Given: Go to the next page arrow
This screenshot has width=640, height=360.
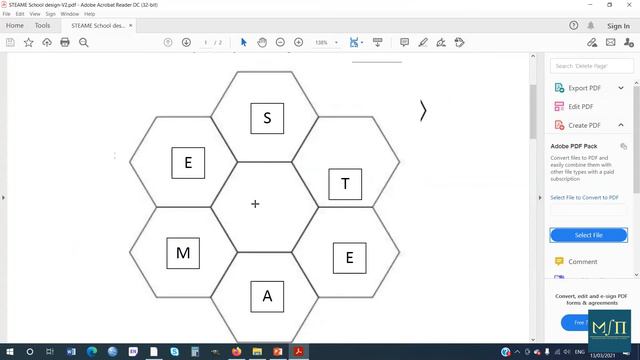Looking at the screenshot, I should click(186, 42).
